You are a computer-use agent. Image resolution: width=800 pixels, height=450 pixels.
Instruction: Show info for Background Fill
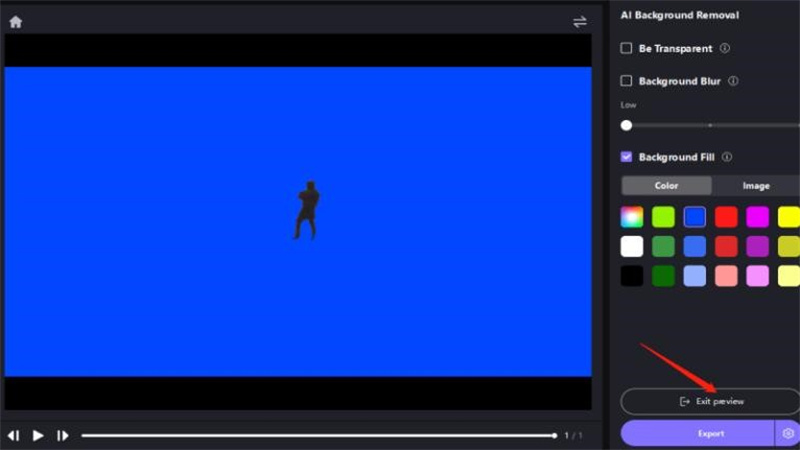click(x=727, y=157)
